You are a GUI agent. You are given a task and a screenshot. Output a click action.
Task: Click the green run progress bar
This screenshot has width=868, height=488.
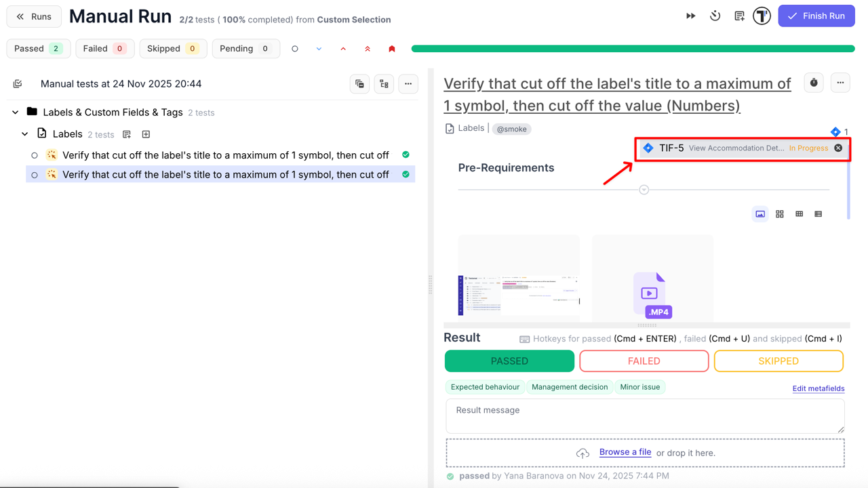coord(631,48)
